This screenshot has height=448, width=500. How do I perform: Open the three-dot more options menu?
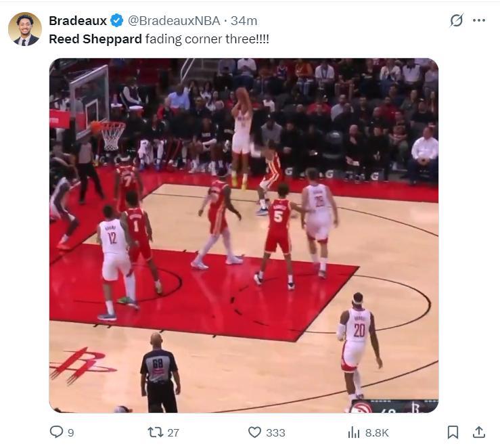pos(479,20)
